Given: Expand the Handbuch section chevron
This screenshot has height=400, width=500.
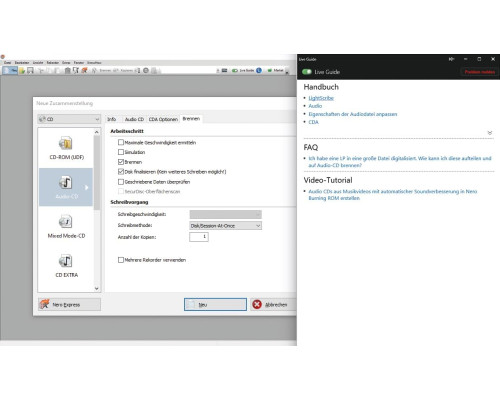Looking at the screenshot, I should [x=490, y=133].
